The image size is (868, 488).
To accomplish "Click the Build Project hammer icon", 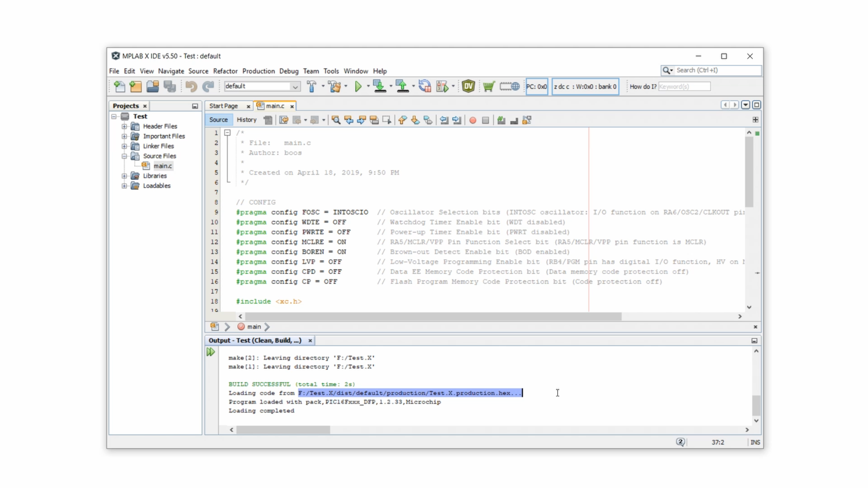I will [311, 86].
